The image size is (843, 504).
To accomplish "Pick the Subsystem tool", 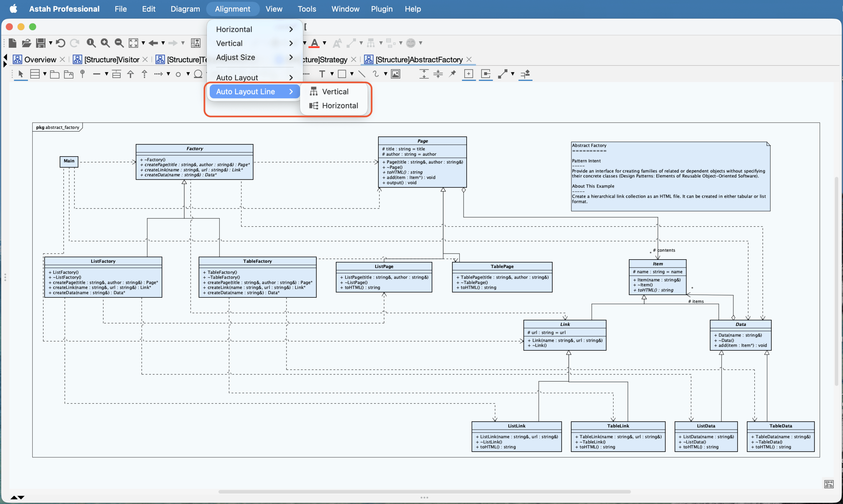I will coord(69,74).
